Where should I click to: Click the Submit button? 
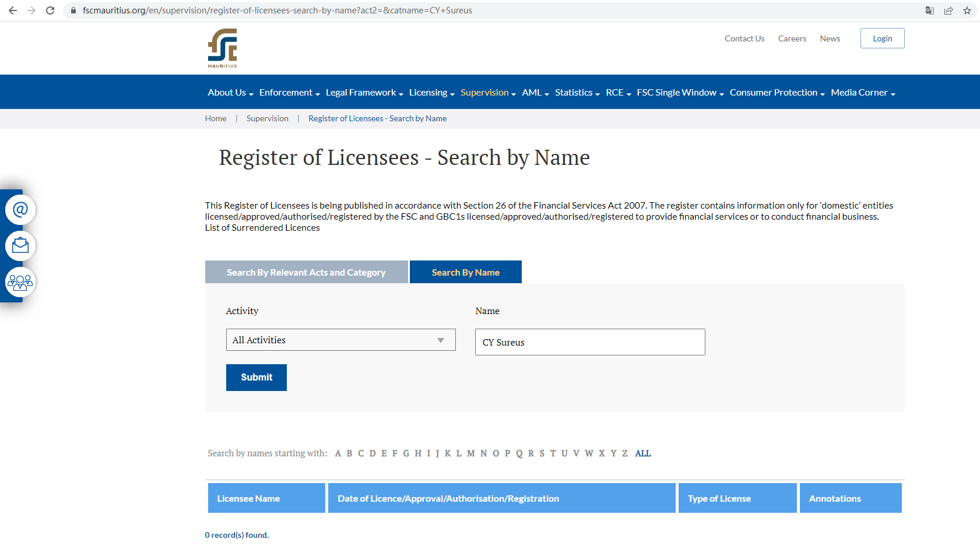click(x=257, y=378)
